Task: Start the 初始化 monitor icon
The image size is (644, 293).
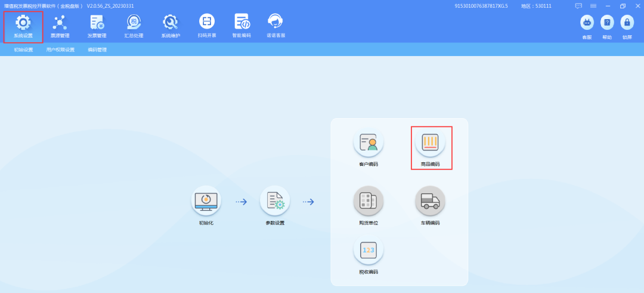Action: pyautogui.click(x=206, y=201)
